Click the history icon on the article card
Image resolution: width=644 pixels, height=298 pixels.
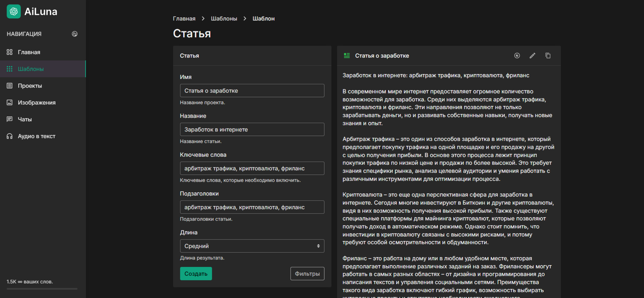click(x=517, y=56)
